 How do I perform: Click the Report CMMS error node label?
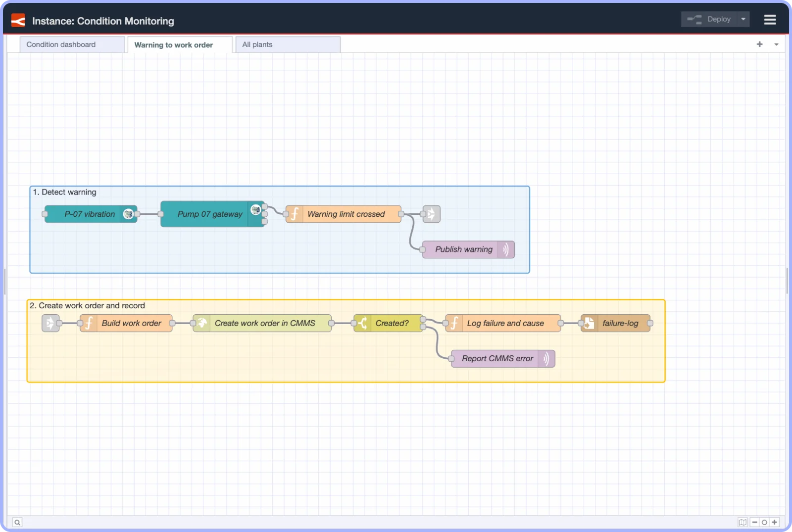click(497, 359)
